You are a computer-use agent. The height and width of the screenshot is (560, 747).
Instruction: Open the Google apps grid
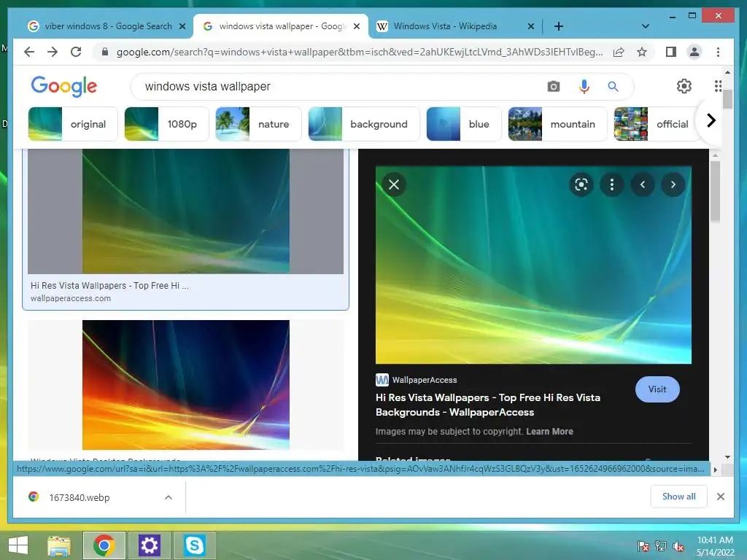[718, 86]
